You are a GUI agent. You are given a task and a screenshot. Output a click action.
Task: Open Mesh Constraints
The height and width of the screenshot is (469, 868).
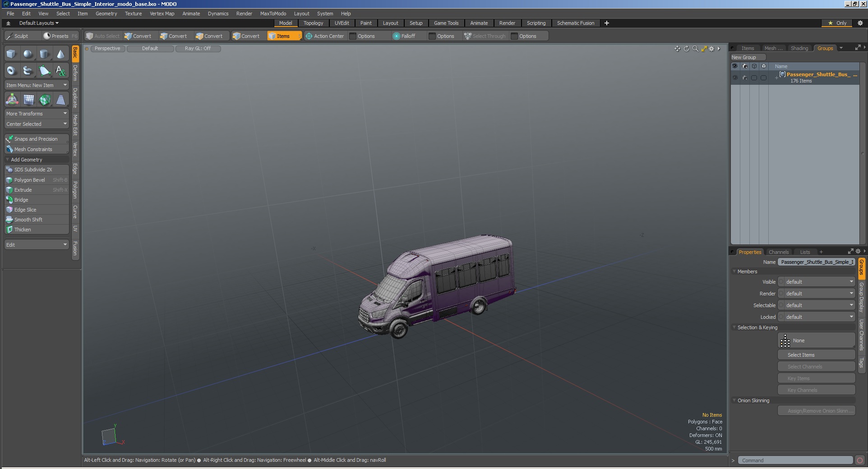(37, 149)
